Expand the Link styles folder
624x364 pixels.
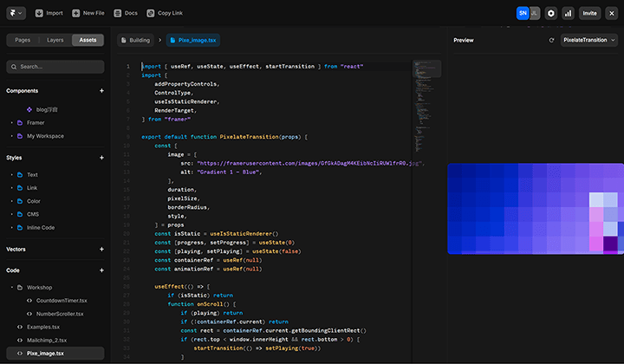point(11,188)
